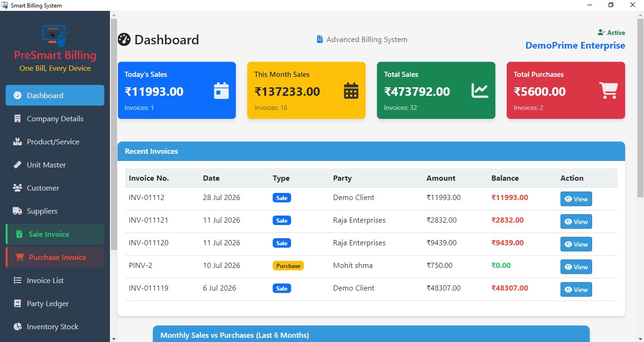Click the Product/Service boxes icon
644x342 pixels.
(17, 142)
